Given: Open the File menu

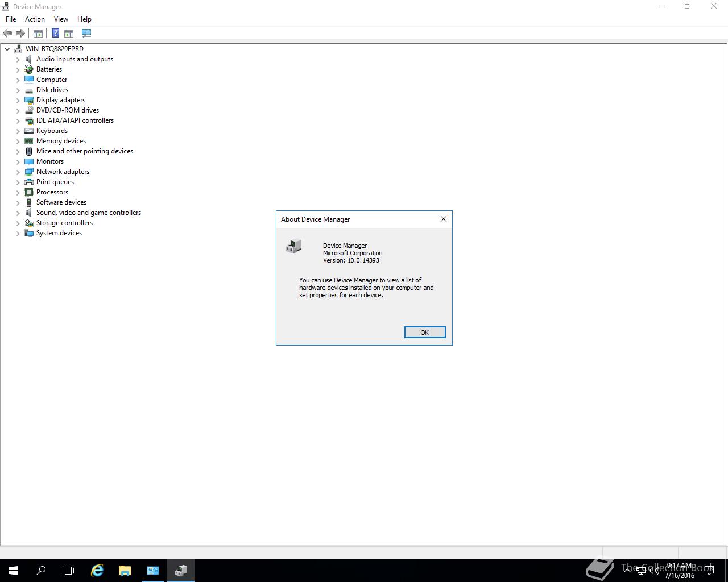Looking at the screenshot, I should [x=11, y=19].
